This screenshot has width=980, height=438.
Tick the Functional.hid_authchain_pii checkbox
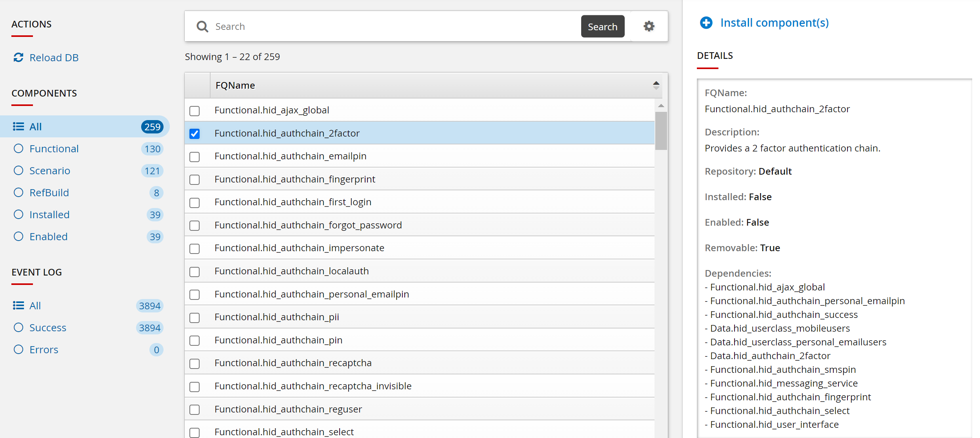[x=195, y=318]
